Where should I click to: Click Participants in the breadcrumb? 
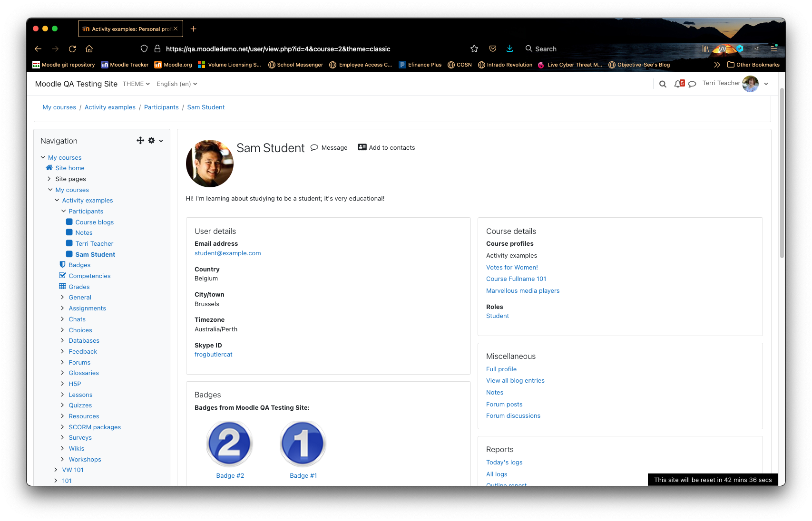click(x=161, y=107)
